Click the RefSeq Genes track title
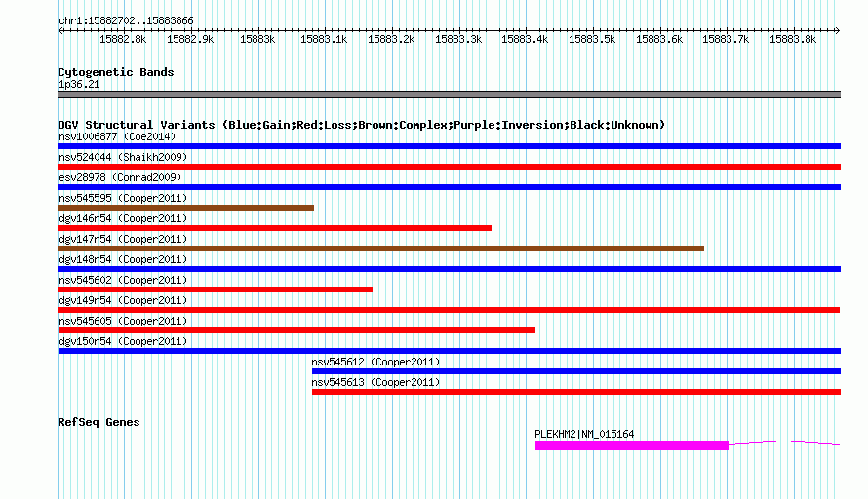 (x=99, y=422)
